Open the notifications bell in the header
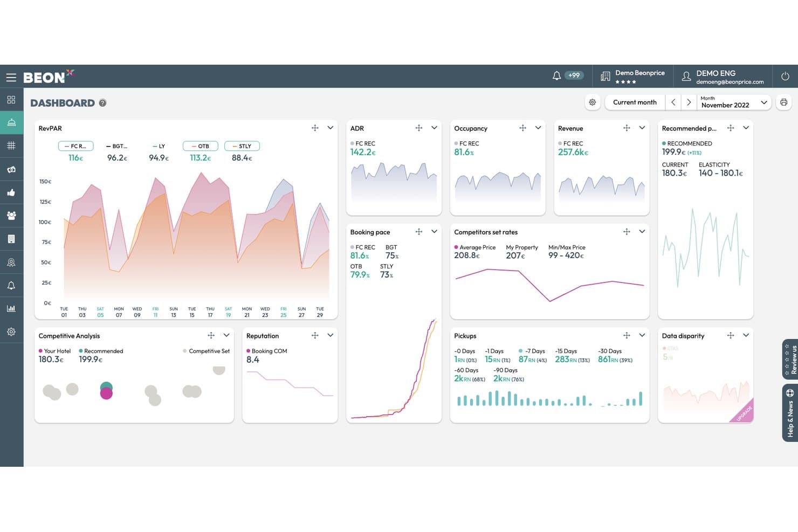This screenshot has height=532, width=798. (x=556, y=76)
